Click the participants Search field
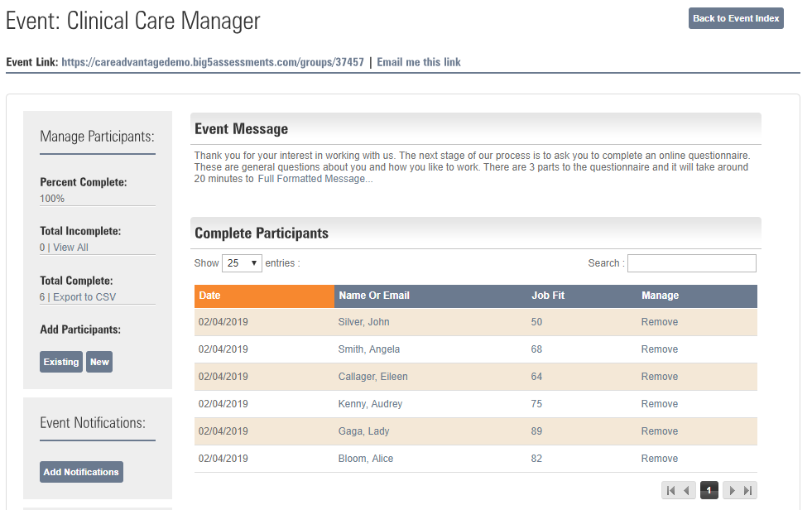Screen dimensions: 812x510 click(692, 263)
